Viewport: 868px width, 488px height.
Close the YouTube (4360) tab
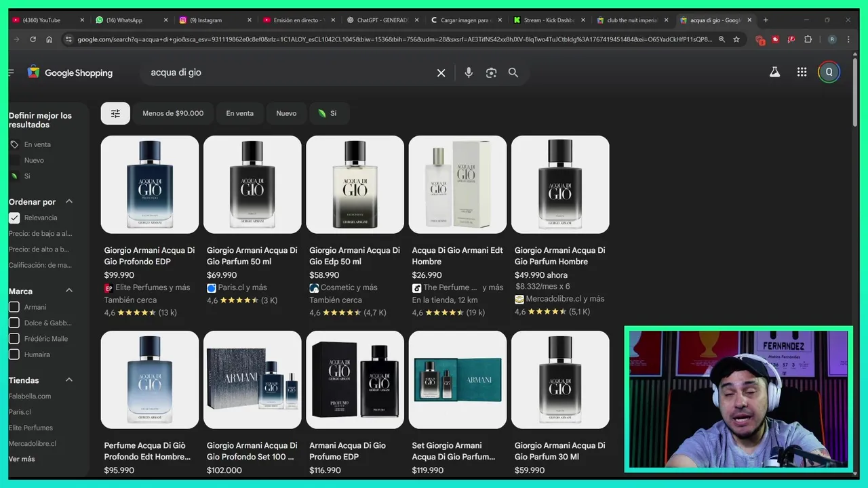click(82, 20)
